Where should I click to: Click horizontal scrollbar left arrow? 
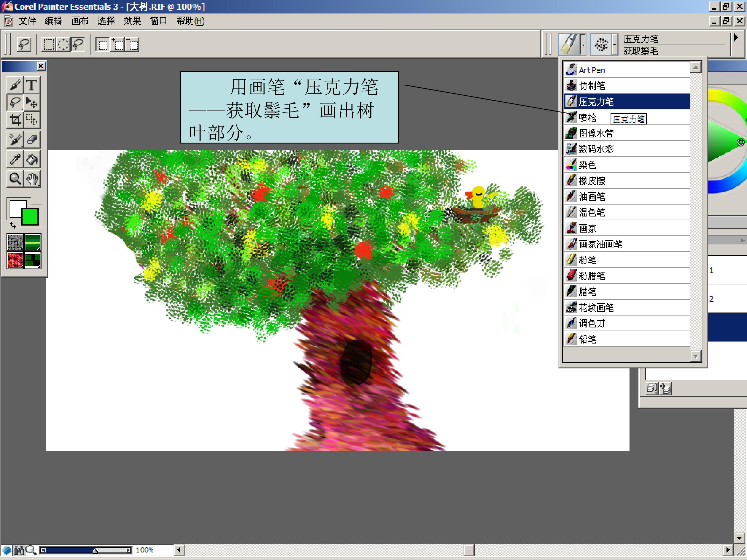click(x=179, y=550)
